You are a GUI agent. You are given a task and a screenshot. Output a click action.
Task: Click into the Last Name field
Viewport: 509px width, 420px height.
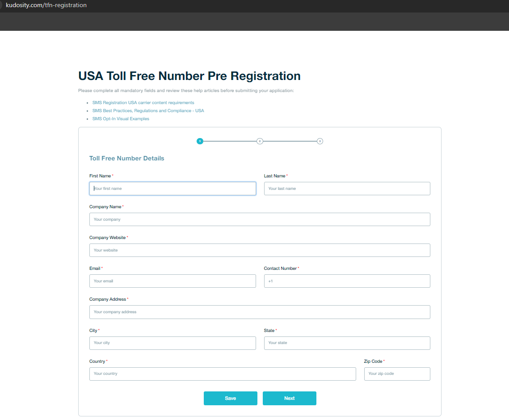coord(347,189)
